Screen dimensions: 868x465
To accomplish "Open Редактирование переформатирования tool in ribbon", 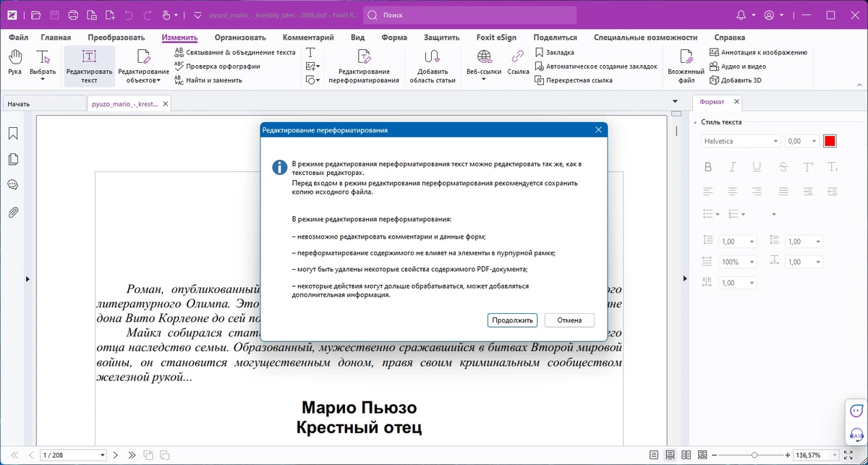I will [x=364, y=67].
